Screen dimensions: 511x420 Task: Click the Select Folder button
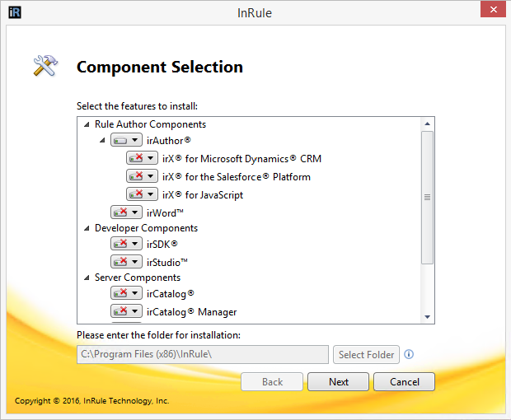click(366, 355)
